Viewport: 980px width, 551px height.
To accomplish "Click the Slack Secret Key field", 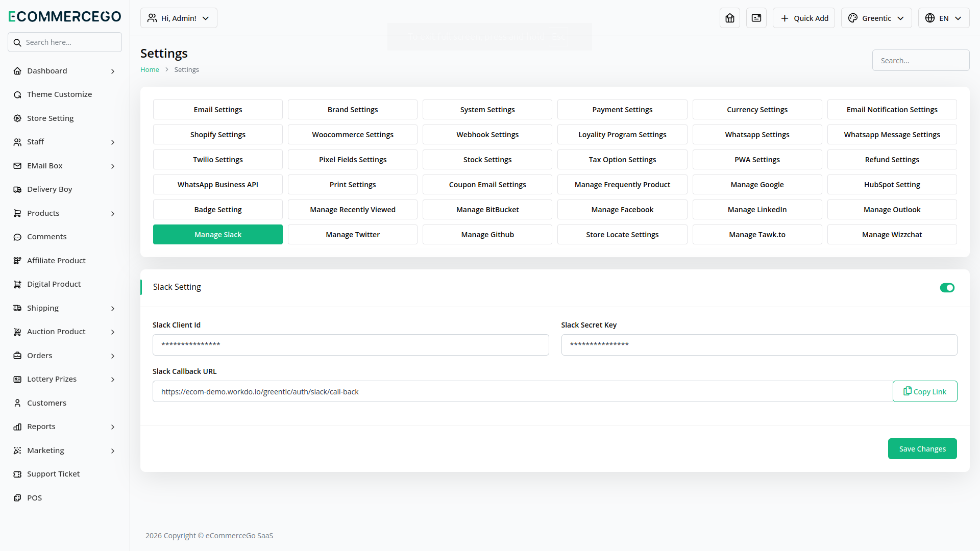I will 759,345.
